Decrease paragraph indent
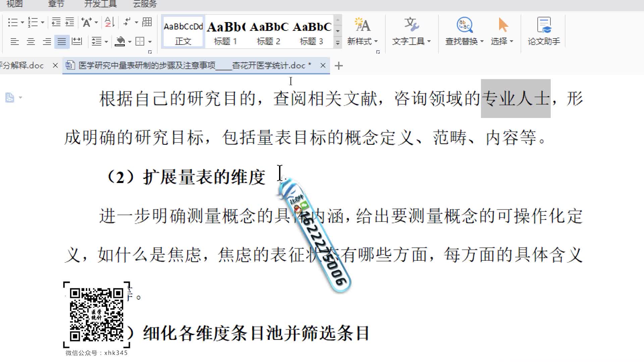The image size is (644, 362). [x=55, y=23]
